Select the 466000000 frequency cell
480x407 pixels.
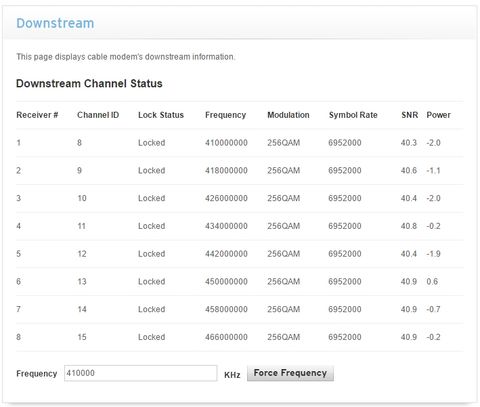click(x=226, y=337)
